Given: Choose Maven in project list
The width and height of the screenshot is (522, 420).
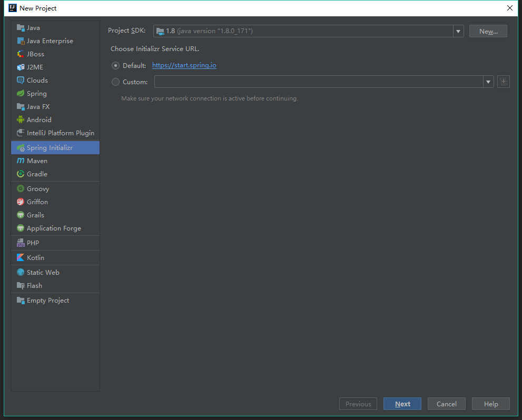Looking at the screenshot, I should tap(55, 161).
